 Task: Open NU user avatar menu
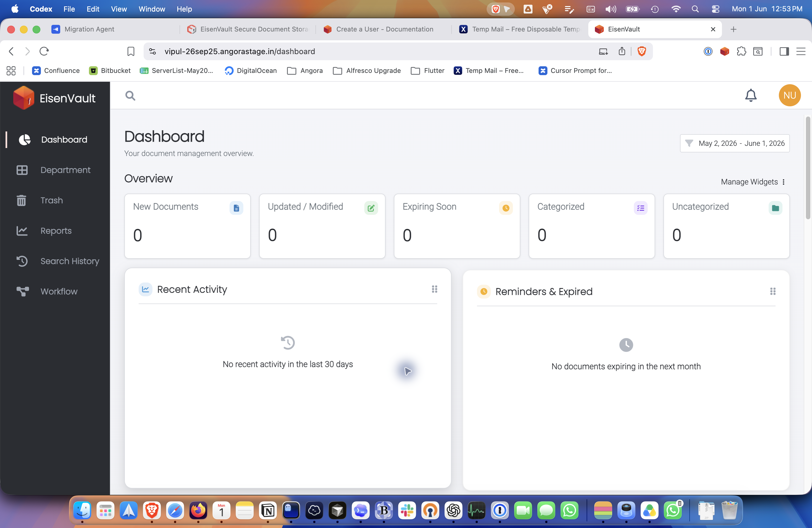[x=789, y=96]
